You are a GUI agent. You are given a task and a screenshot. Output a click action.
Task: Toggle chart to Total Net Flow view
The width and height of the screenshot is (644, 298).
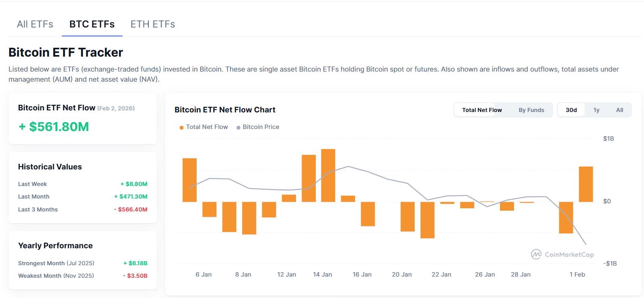(482, 110)
